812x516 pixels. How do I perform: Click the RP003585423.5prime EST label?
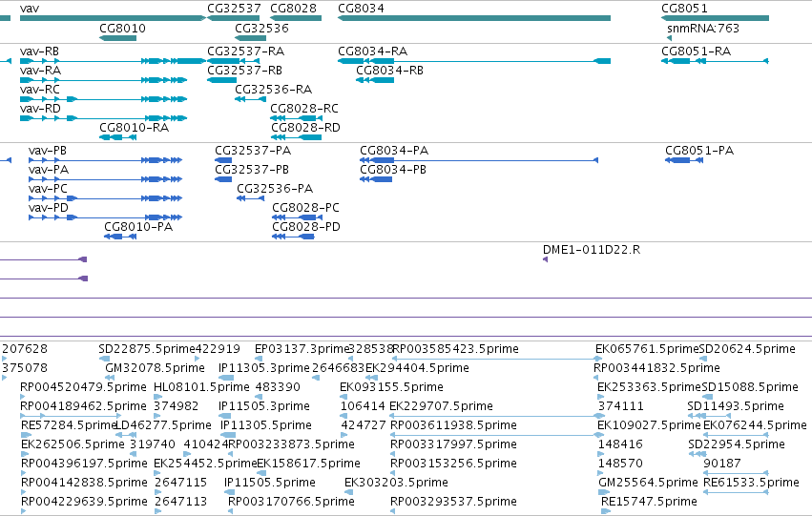(456, 349)
